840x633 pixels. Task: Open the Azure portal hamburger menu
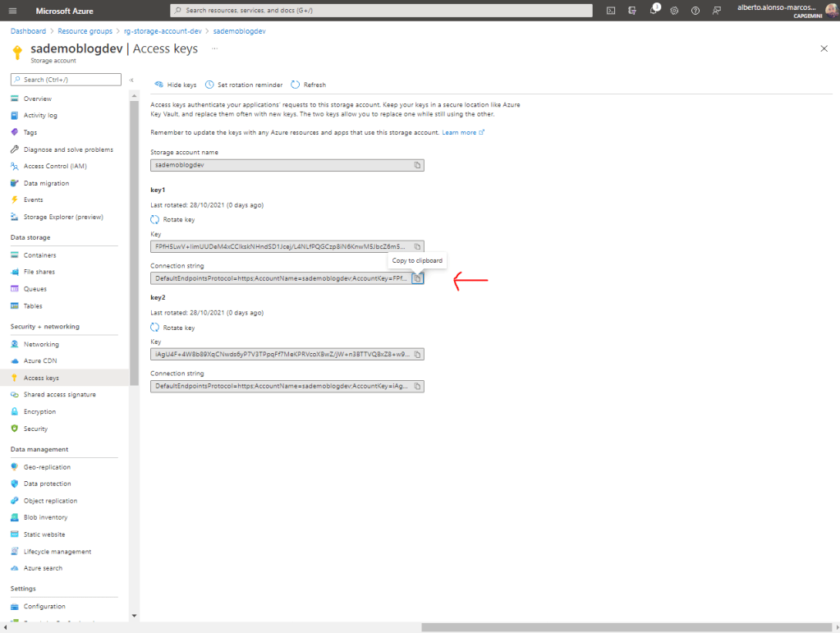click(12, 11)
